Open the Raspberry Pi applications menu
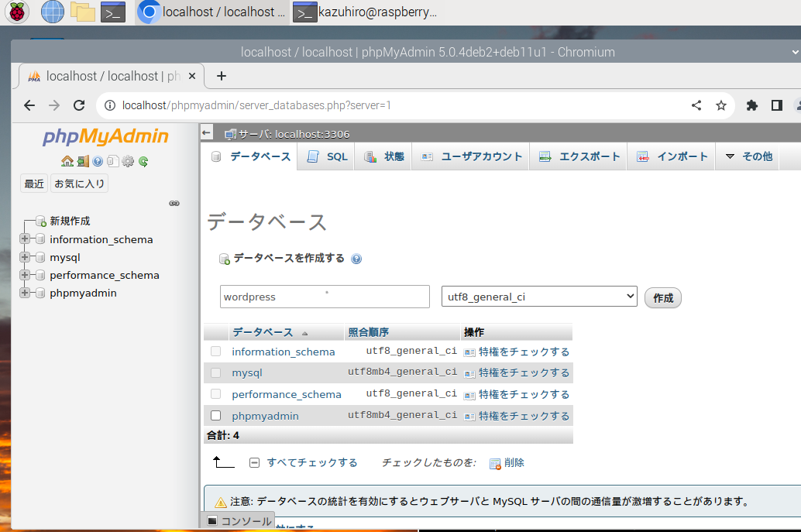The image size is (801, 532). [17, 12]
